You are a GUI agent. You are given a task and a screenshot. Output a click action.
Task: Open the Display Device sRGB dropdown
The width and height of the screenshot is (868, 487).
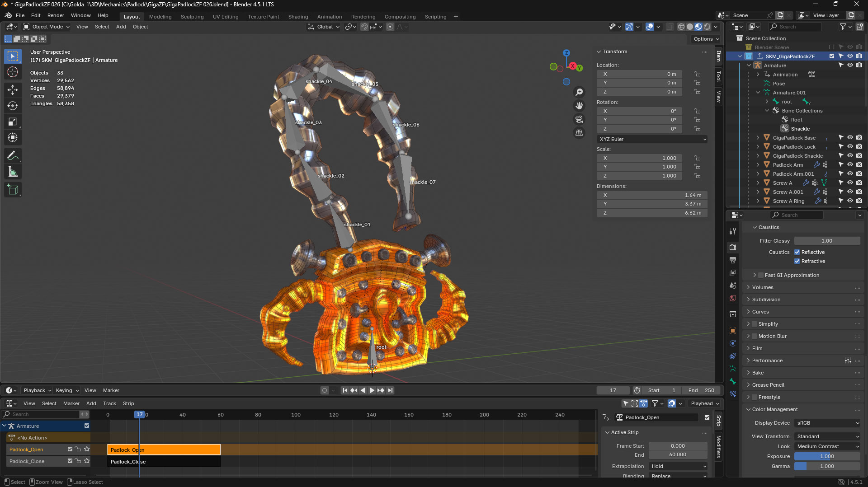(x=827, y=423)
